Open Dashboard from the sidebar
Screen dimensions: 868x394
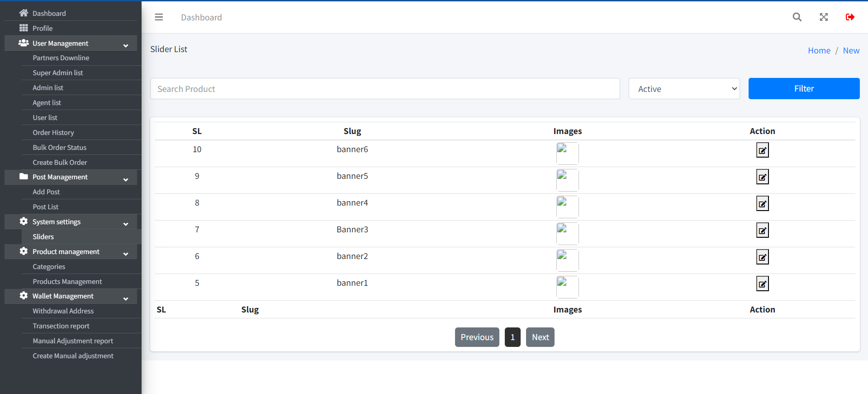[49, 14]
